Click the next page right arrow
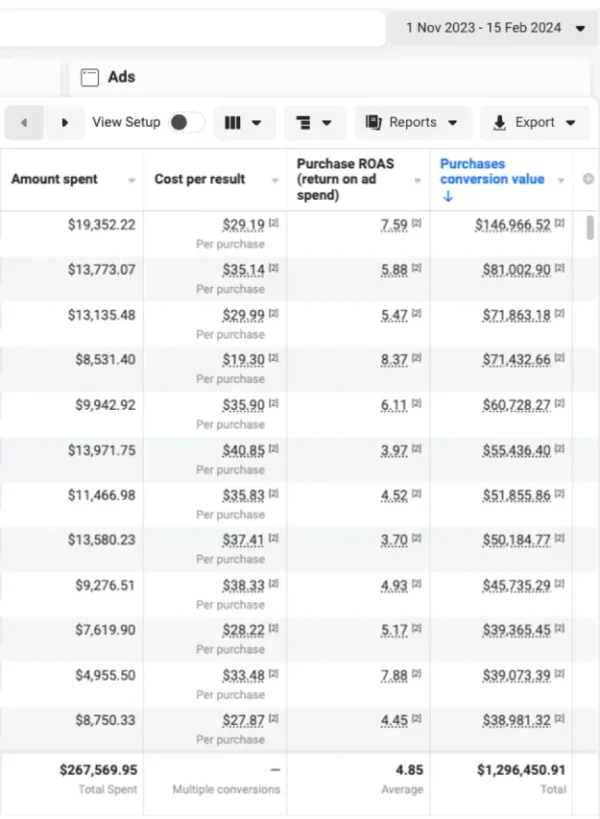Screen dimensions: 600x819 64,123
